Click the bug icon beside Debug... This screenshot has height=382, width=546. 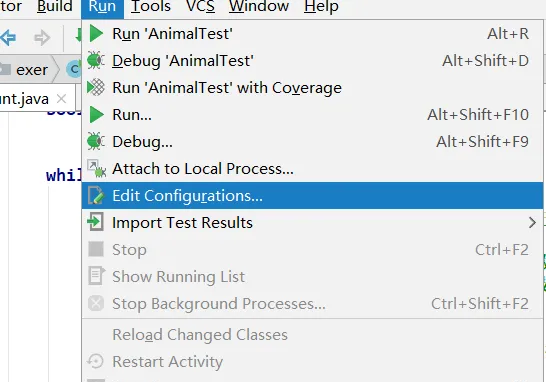tap(96, 141)
